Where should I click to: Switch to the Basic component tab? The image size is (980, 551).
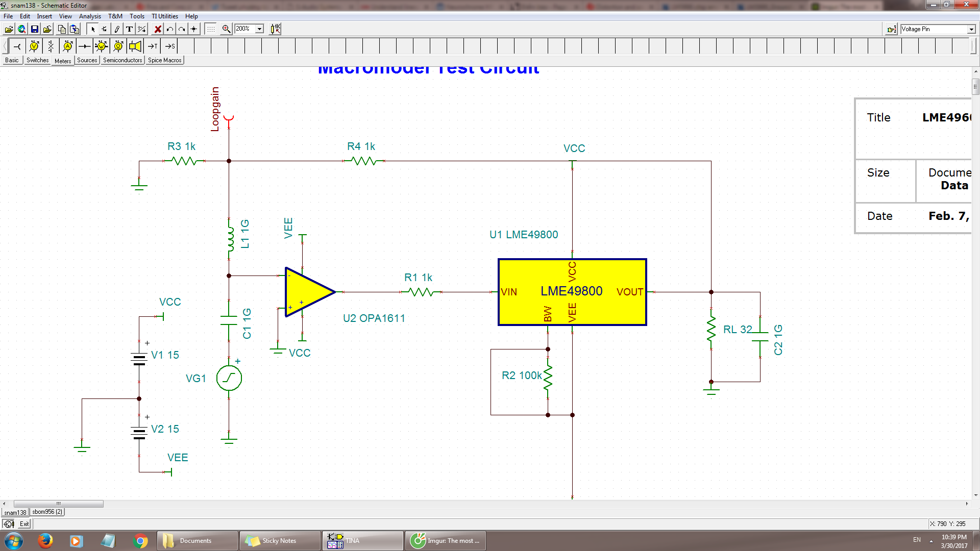click(12, 60)
